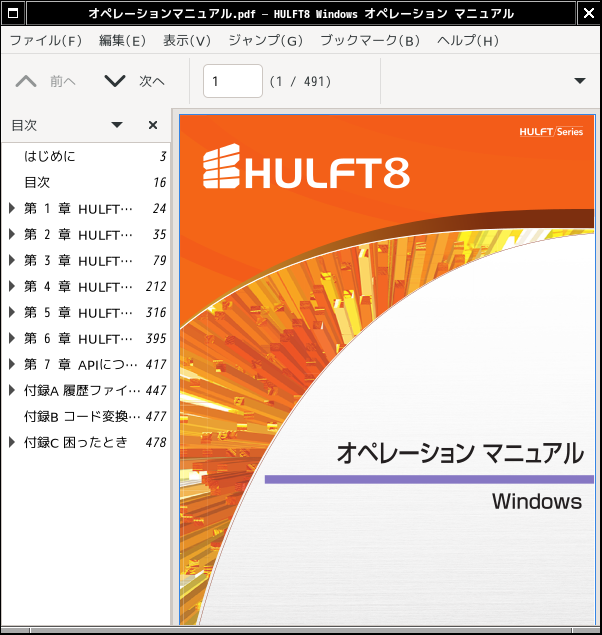602x635 pixels.
Task: Click the (1 / 491) page count label
Action: click(300, 81)
